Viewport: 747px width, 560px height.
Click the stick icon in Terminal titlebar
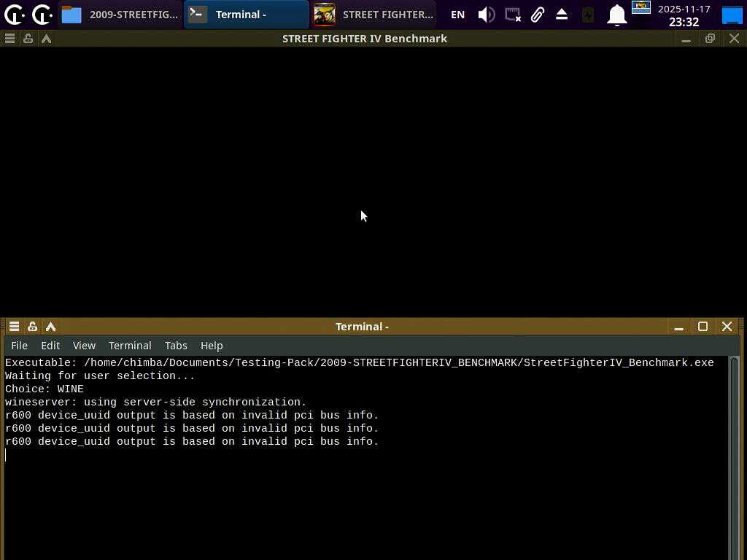click(x=32, y=326)
